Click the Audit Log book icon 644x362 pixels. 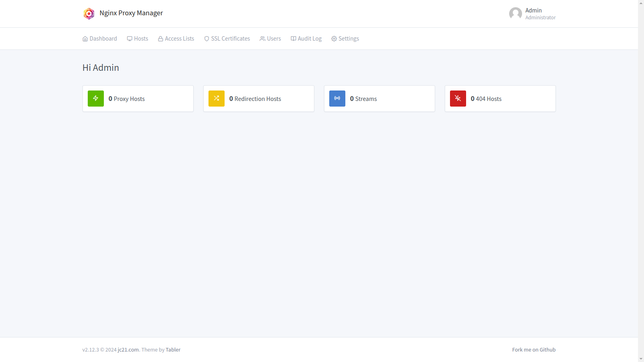pyautogui.click(x=293, y=39)
